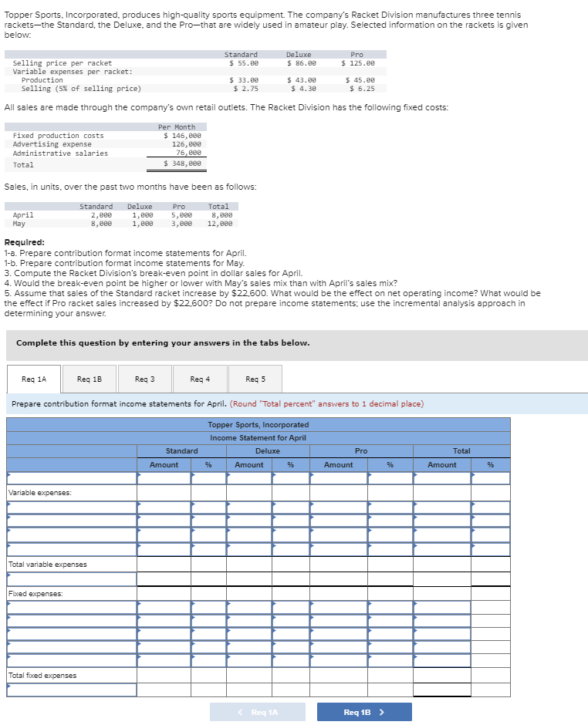Open second line label dropdown under Fixed expenses
The height and width of the screenshot is (725, 588).
tap(72, 621)
